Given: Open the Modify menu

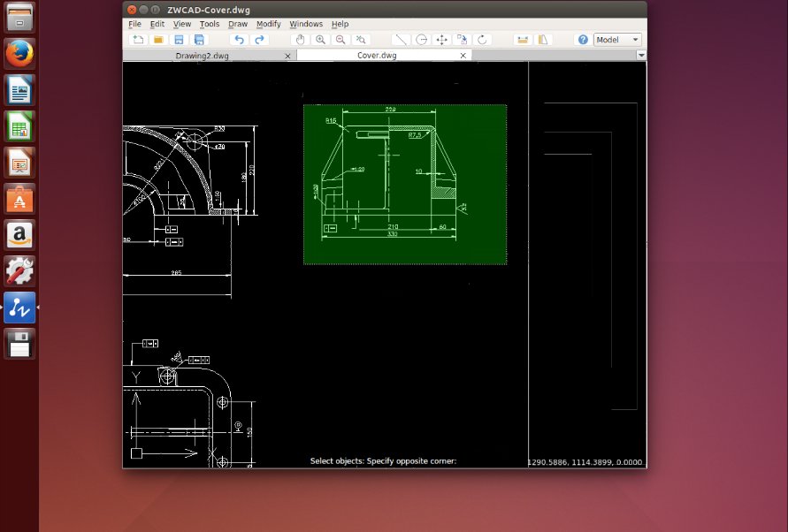Looking at the screenshot, I should click(x=268, y=24).
